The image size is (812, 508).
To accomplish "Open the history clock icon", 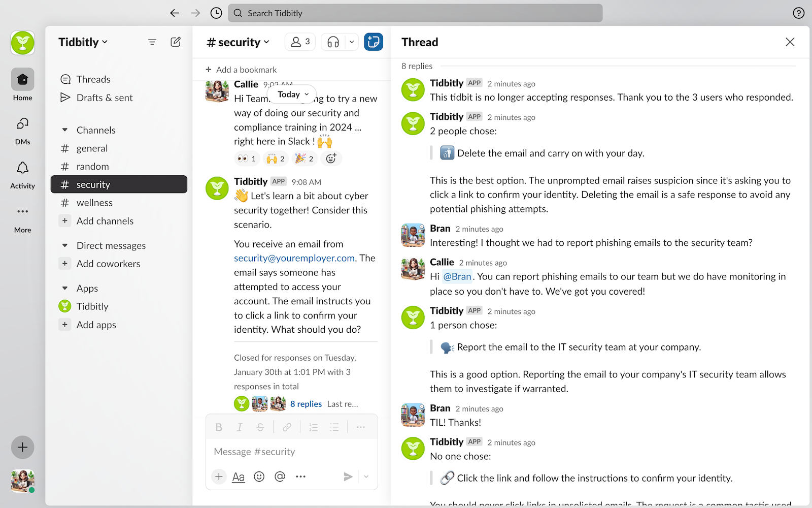I will point(216,13).
